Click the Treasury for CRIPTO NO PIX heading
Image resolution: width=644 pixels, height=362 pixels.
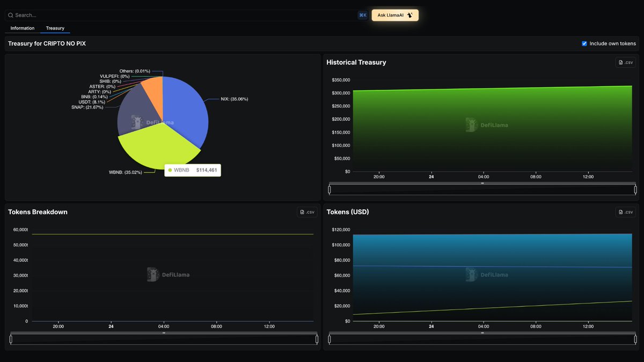click(47, 43)
